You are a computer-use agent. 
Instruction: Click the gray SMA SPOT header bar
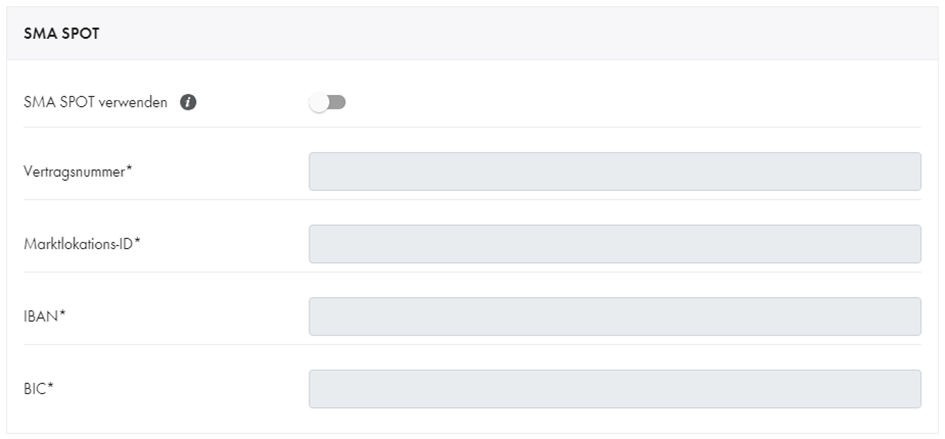pyautogui.click(x=472, y=34)
